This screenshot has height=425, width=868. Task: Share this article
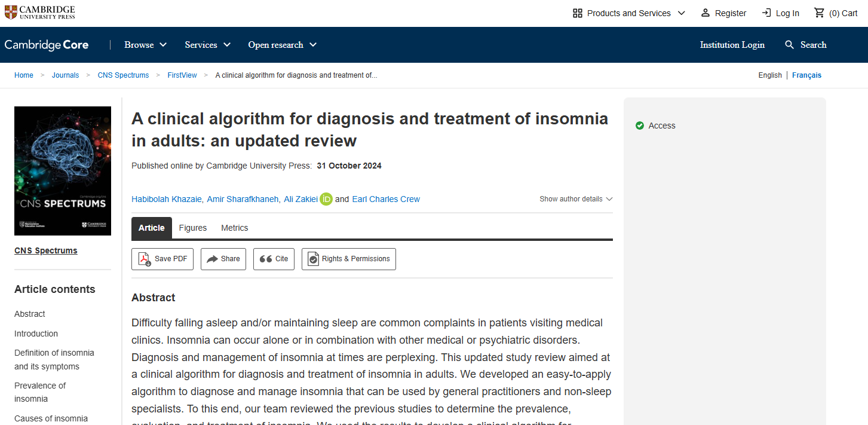pyautogui.click(x=223, y=259)
